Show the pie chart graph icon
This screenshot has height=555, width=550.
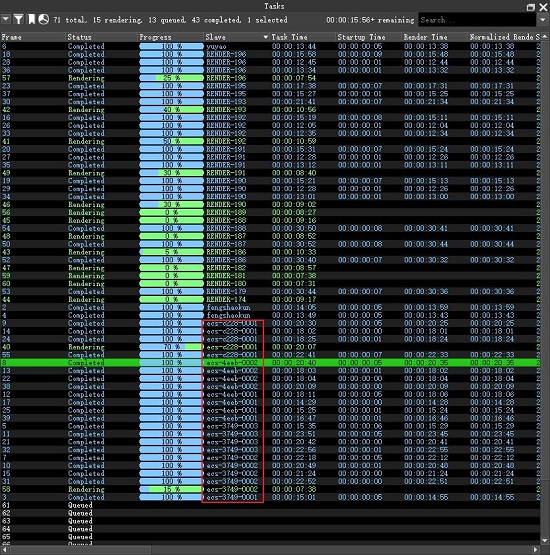click(x=44, y=19)
